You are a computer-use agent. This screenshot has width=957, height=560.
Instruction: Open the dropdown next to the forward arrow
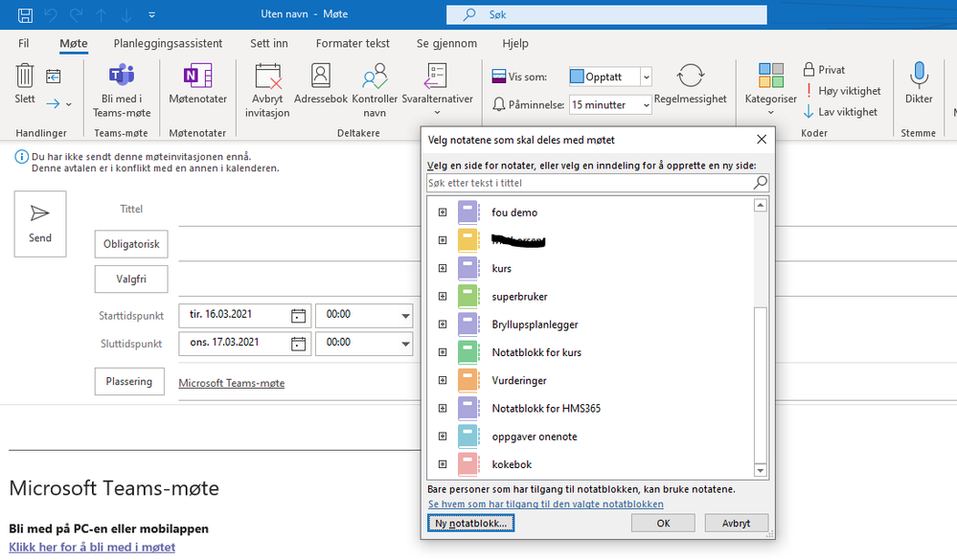(x=68, y=104)
